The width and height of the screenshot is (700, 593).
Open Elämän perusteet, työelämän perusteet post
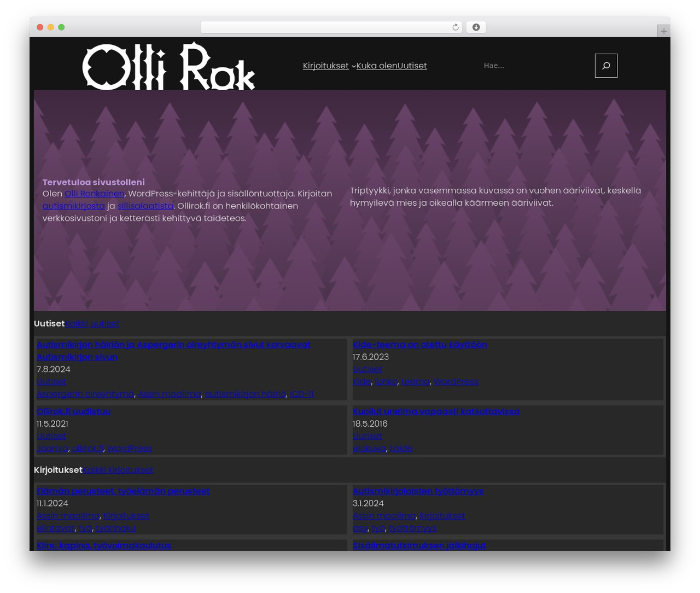[x=123, y=491]
